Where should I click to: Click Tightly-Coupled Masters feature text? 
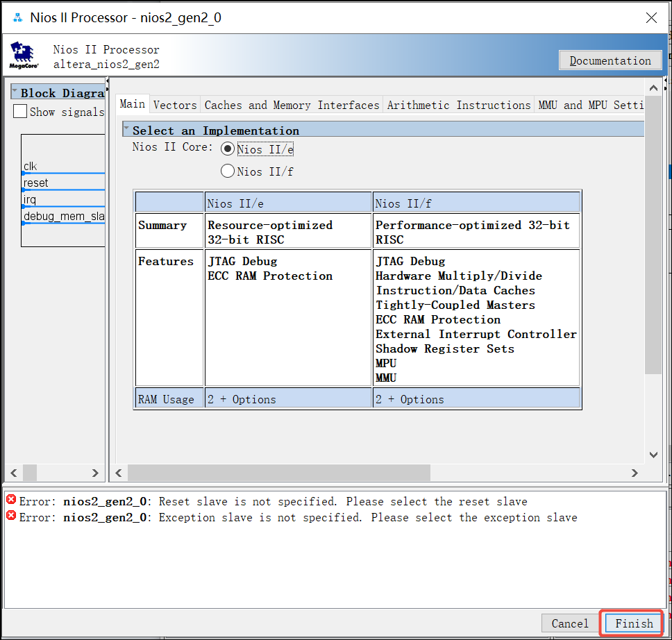pos(455,305)
